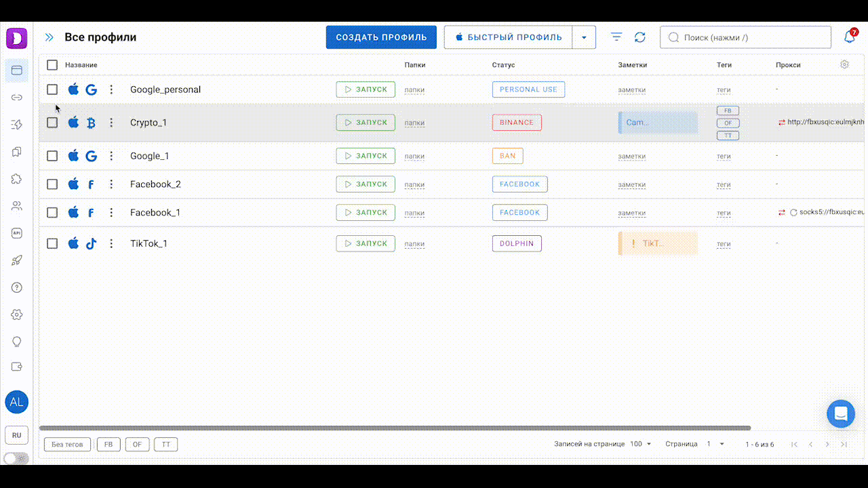The width and height of the screenshot is (868, 488).
Task: Open the live chat support bubble
Action: coord(840,413)
